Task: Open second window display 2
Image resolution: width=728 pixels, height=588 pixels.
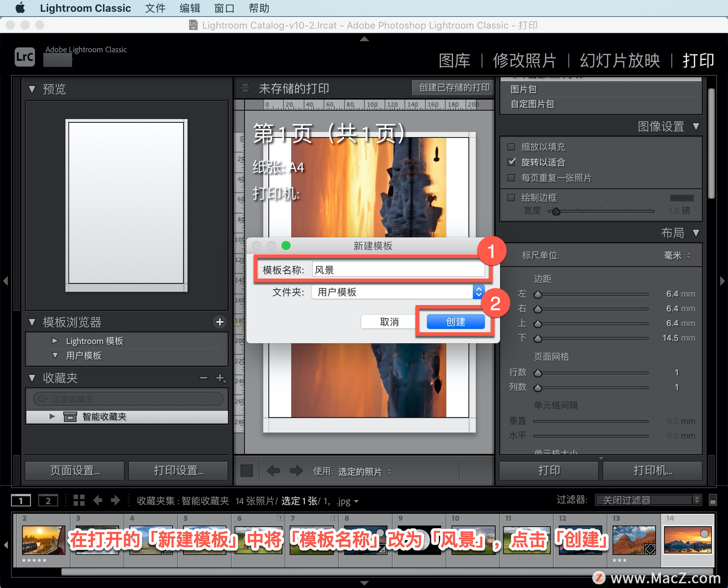Action: click(48, 500)
